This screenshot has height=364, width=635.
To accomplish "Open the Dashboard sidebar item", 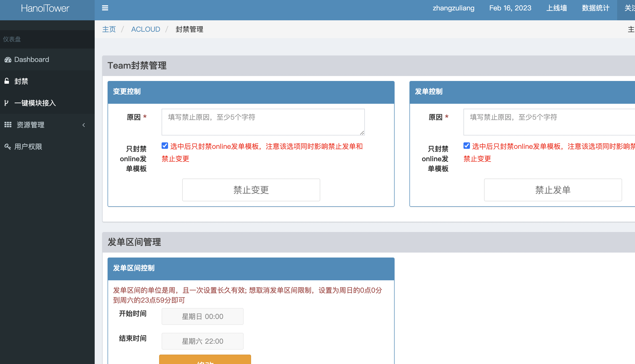I will (x=47, y=59).
